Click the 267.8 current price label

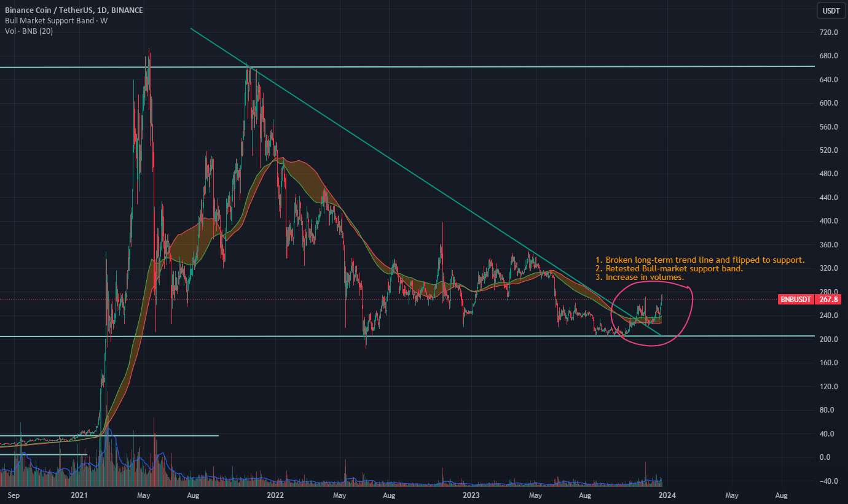click(829, 300)
